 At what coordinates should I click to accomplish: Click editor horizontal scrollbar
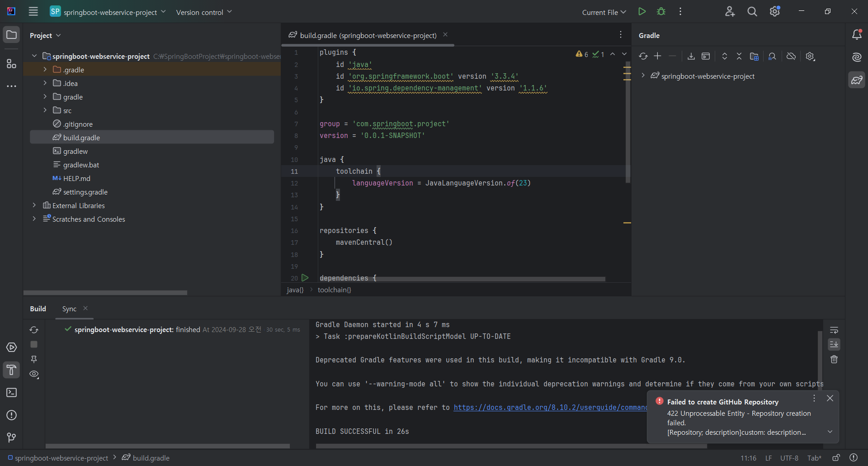point(462,279)
